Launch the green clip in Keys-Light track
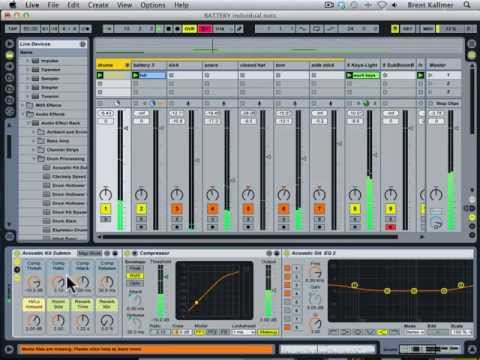 pyautogui.click(x=349, y=75)
